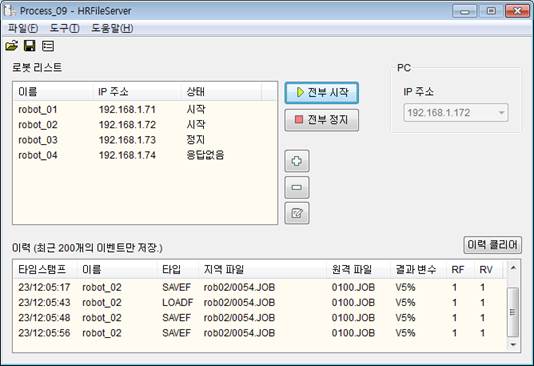Save with the floppy disk toolbar icon
The image size is (534, 366).
pyautogui.click(x=30, y=46)
